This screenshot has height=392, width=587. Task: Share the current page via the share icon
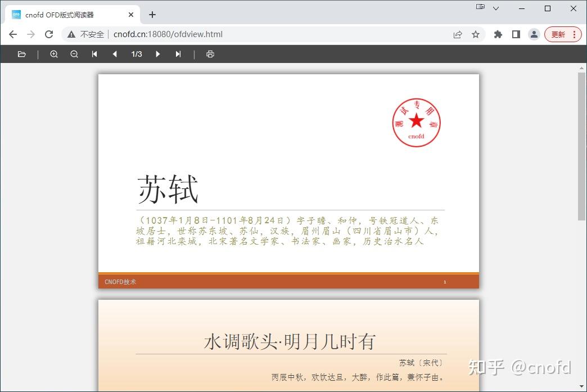(457, 34)
